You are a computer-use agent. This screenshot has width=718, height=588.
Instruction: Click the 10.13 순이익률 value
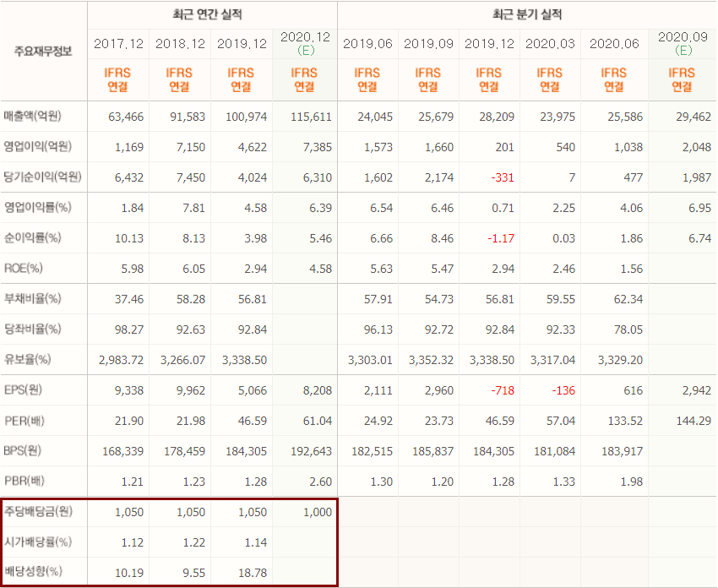(129, 238)
